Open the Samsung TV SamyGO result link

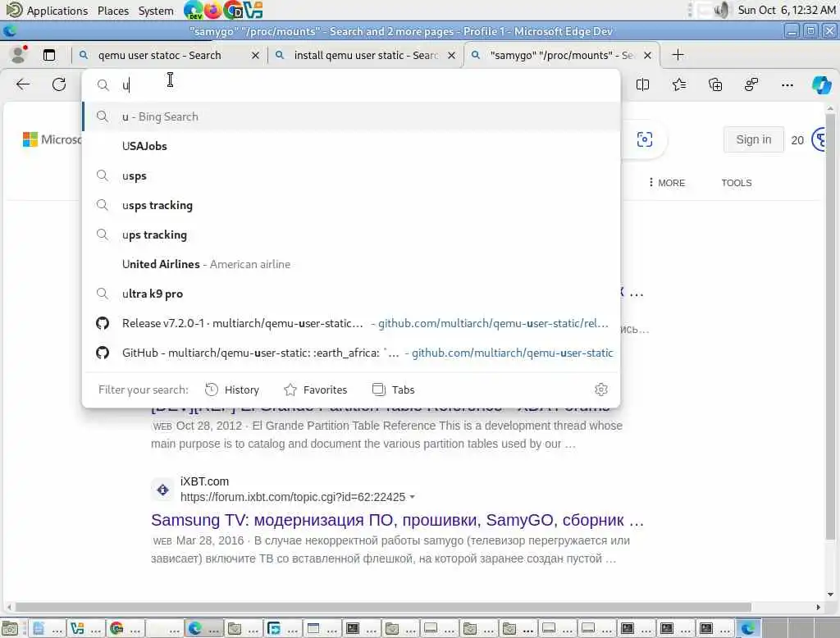click(397, 520)
